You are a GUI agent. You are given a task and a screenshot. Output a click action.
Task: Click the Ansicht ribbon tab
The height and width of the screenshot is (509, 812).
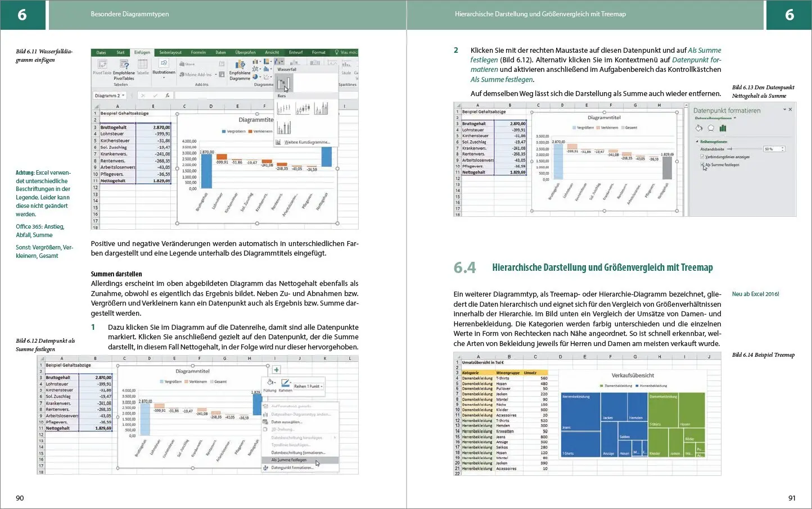click(x=272, y=52)
